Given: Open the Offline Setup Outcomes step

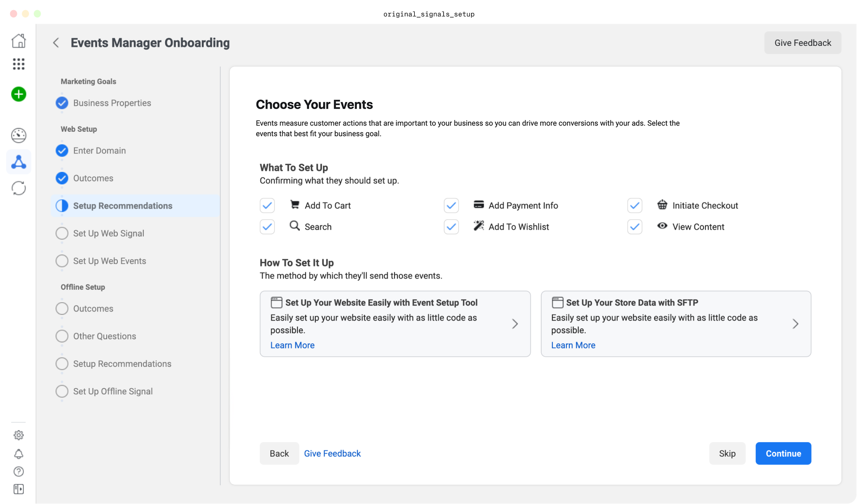Looking at the screenshot, I should [x=93, y=308].
